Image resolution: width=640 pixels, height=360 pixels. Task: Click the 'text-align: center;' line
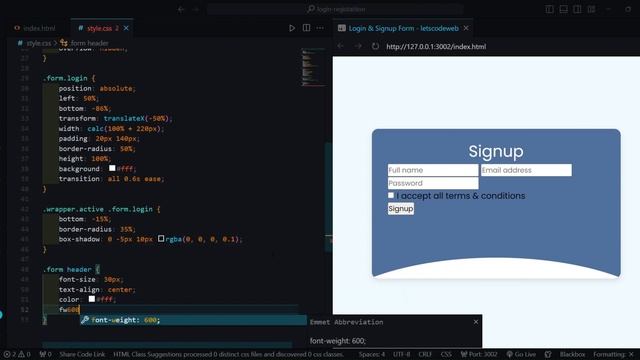(97, 289)
